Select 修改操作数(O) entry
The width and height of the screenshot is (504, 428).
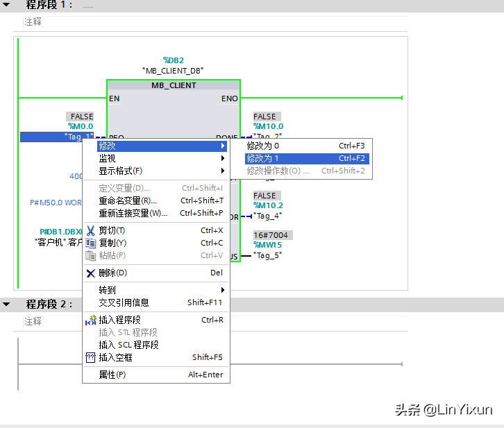point(307,171)
